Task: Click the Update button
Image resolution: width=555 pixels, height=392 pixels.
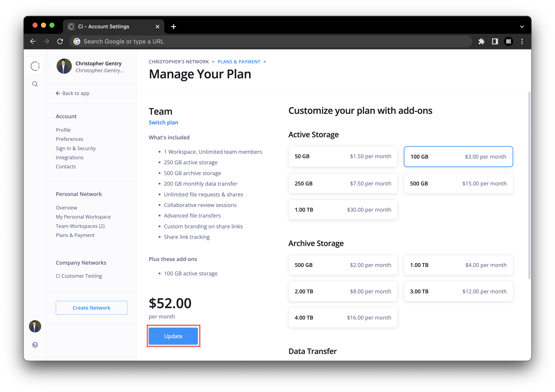Action: (x=173, y=336)
